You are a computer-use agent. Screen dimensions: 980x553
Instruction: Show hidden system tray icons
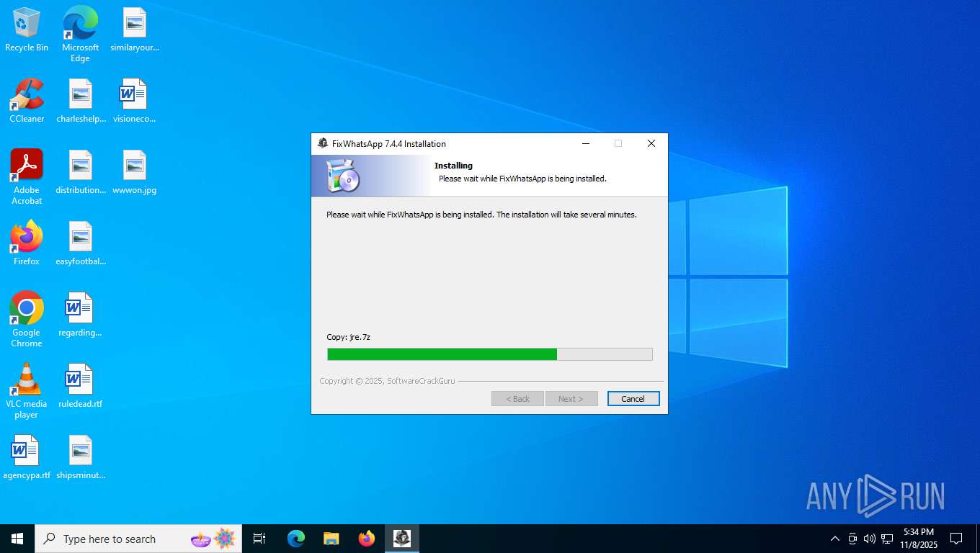click(x=835, y=539)
